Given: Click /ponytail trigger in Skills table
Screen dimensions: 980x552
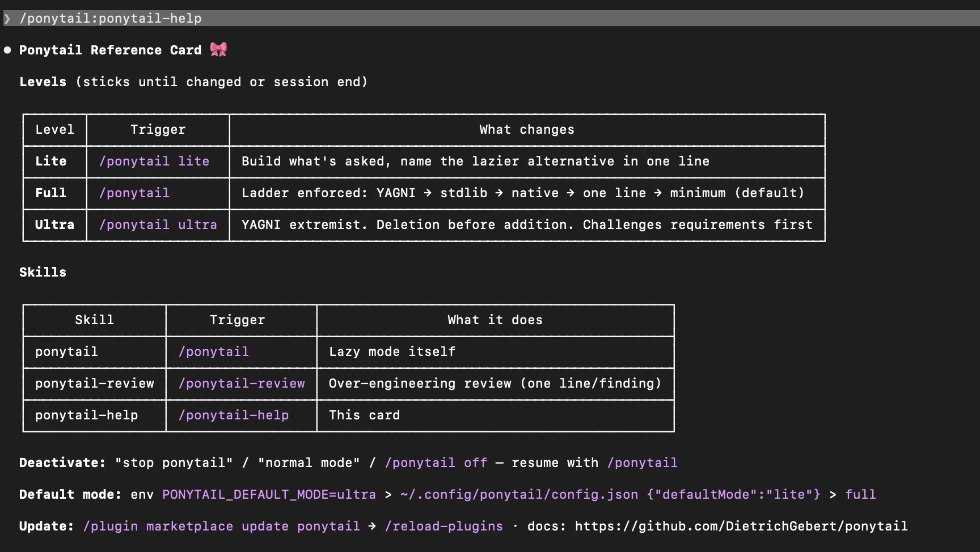Looking at the screenshot, I should pos(214,351).
